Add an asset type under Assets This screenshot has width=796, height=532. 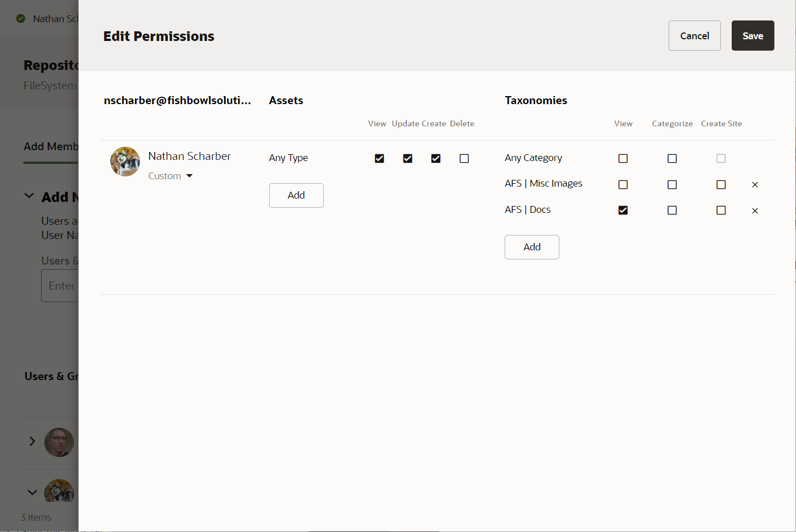[296, 196]
